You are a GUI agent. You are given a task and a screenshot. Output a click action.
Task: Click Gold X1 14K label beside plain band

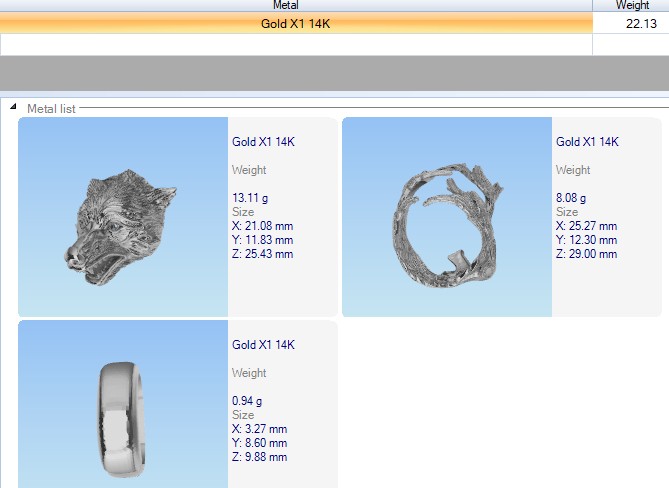[x=263, y=345]
